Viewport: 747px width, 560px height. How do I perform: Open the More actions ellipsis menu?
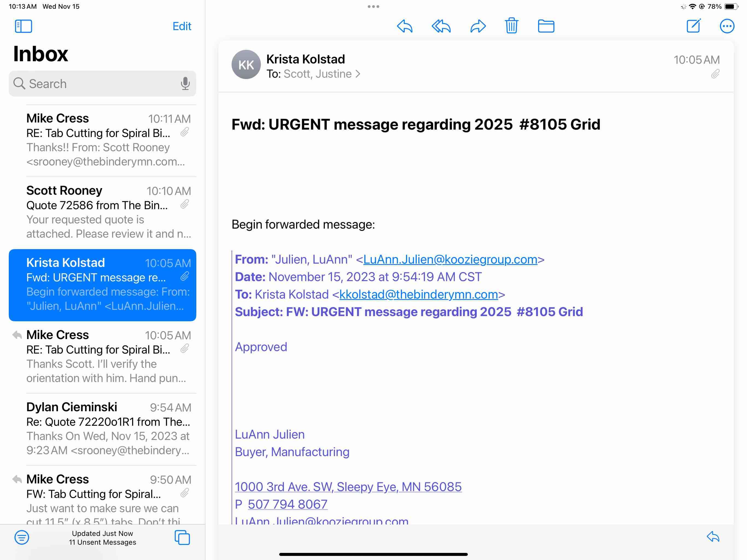coord(727,26)
